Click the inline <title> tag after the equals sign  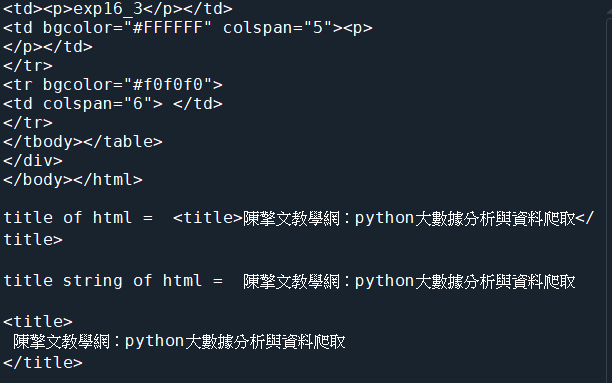[x=208, y=218]
